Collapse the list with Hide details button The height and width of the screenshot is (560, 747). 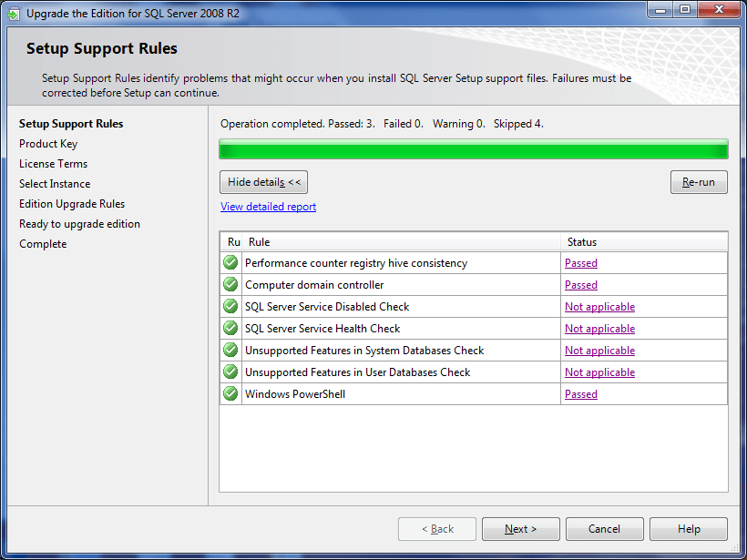click(x=263, y=182)
